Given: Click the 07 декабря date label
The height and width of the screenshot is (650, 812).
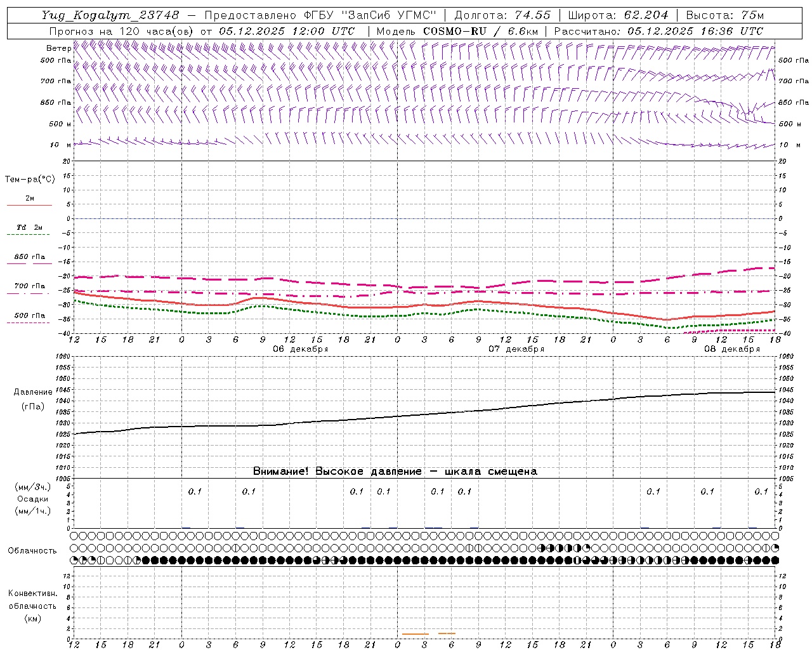Looking at the screenshot, I should 516,349.
